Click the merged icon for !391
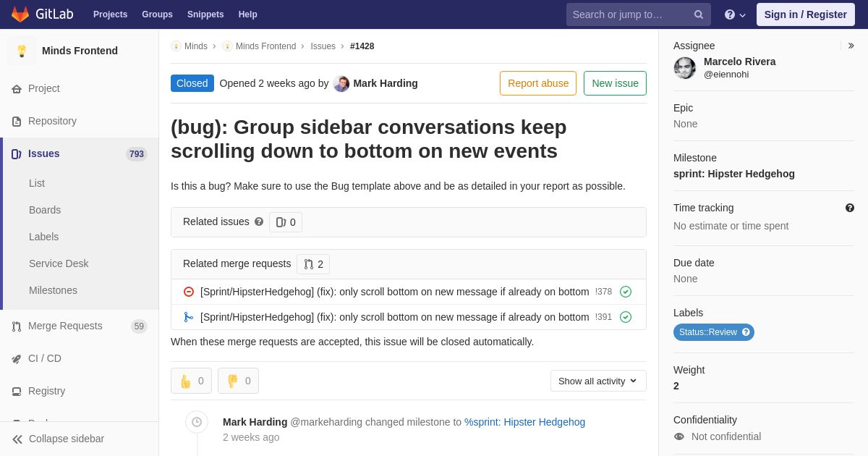Screen dimensions: 868x456 189,317
